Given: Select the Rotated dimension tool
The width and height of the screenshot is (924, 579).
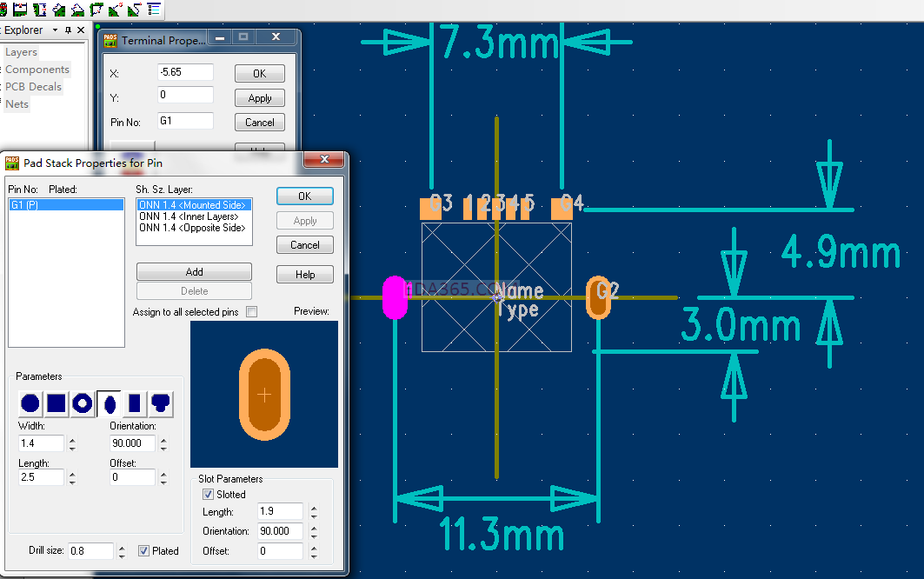Looking at the screenshot, I should (77, 9).
